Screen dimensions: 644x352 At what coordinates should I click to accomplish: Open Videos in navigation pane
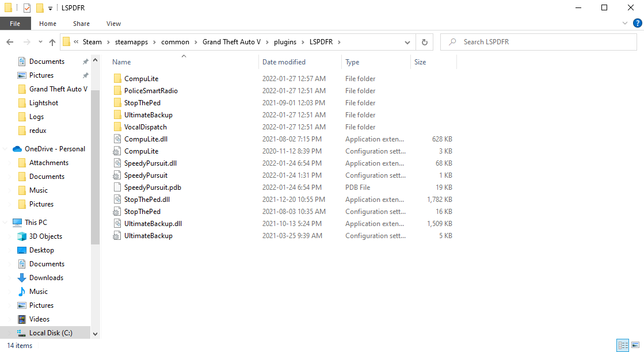point(39,319)
